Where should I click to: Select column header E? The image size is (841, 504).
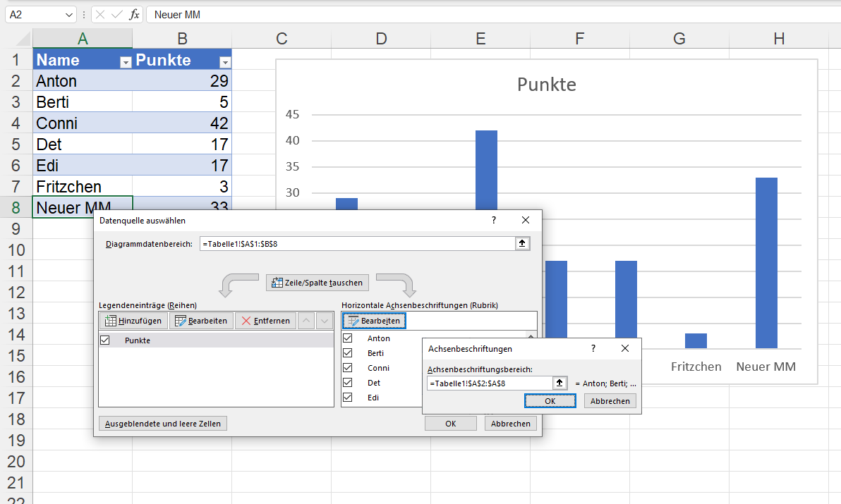[x=480, y=39]
